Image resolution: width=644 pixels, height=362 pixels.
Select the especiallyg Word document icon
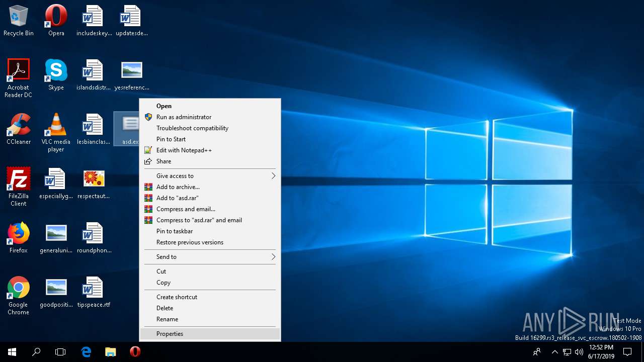click(x=56, y=184)
